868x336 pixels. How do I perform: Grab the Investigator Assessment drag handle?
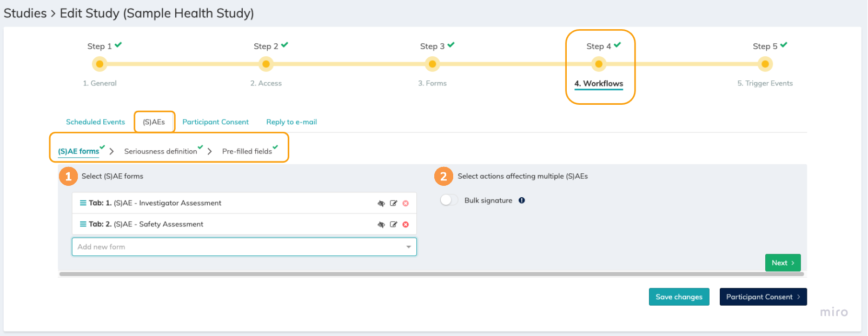pyautogui.click(x=83, y=203)
